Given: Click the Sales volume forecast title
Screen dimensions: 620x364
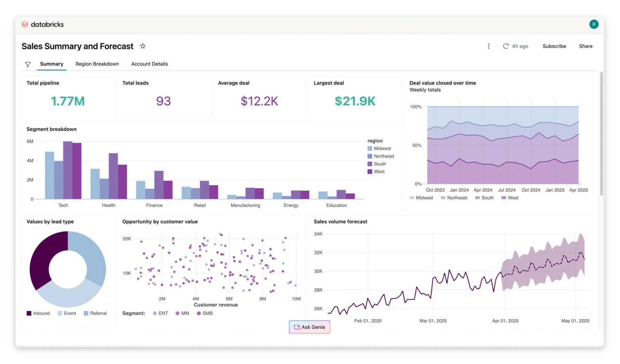Looking at the screenshot, I should point(340,222).
